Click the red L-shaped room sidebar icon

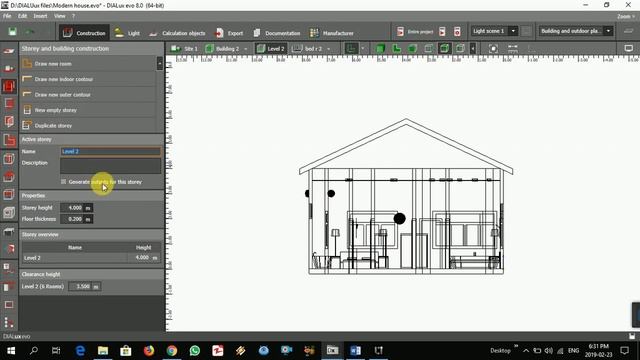9,140
